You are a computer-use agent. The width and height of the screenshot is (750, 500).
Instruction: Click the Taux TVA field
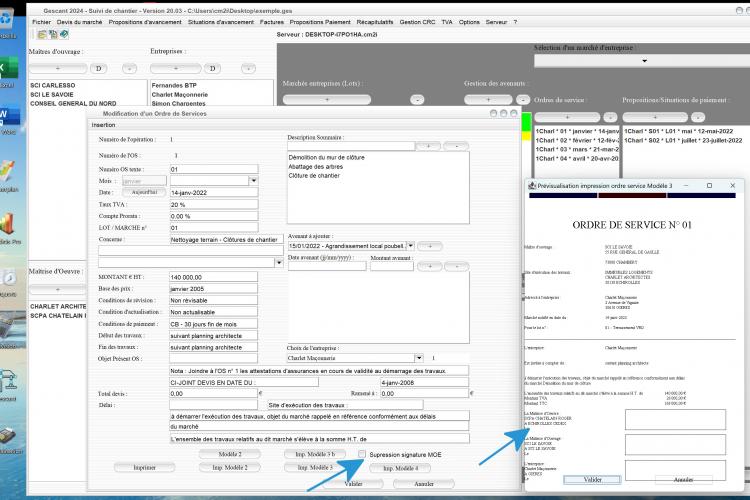click(x=214, y=204)
